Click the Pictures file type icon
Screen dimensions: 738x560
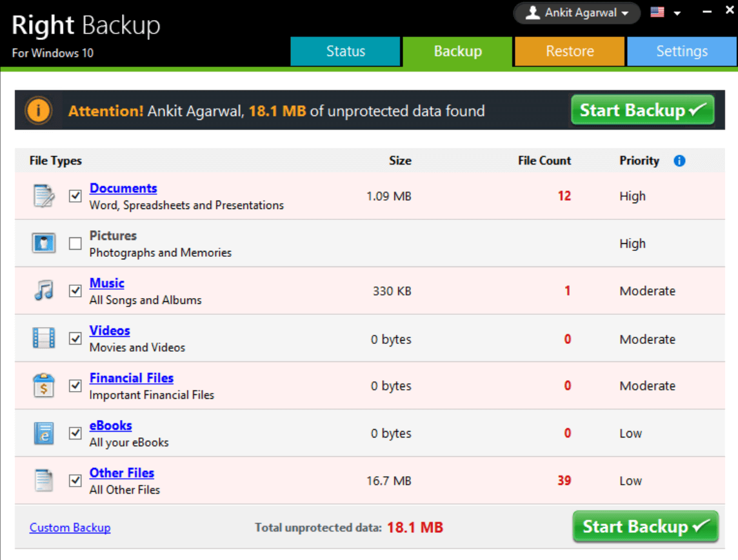tap(43, 243)
